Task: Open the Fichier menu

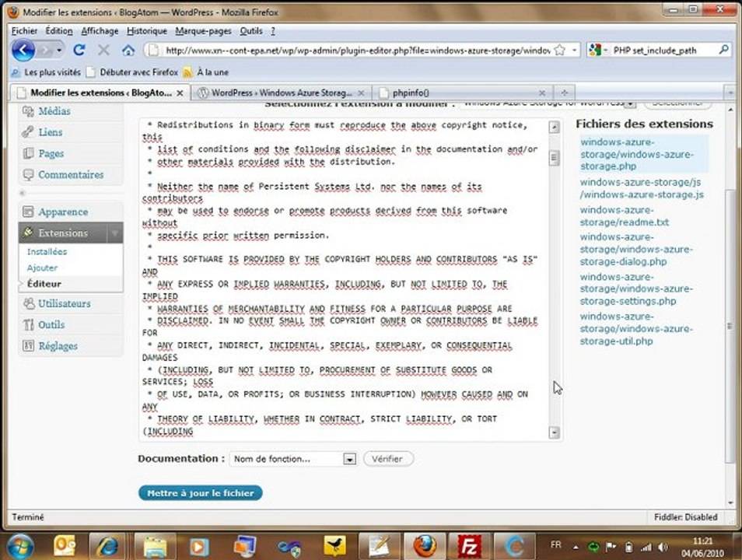Action: [24, 31]
